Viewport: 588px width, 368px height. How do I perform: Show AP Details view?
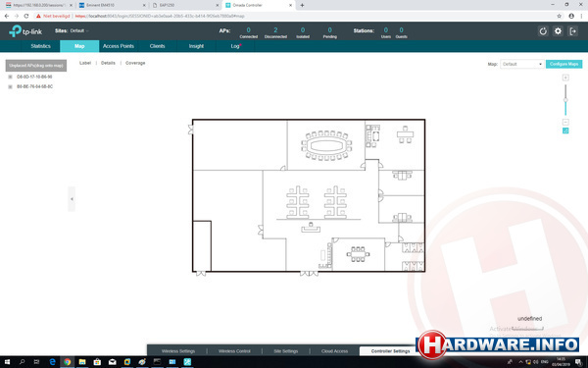108,63
